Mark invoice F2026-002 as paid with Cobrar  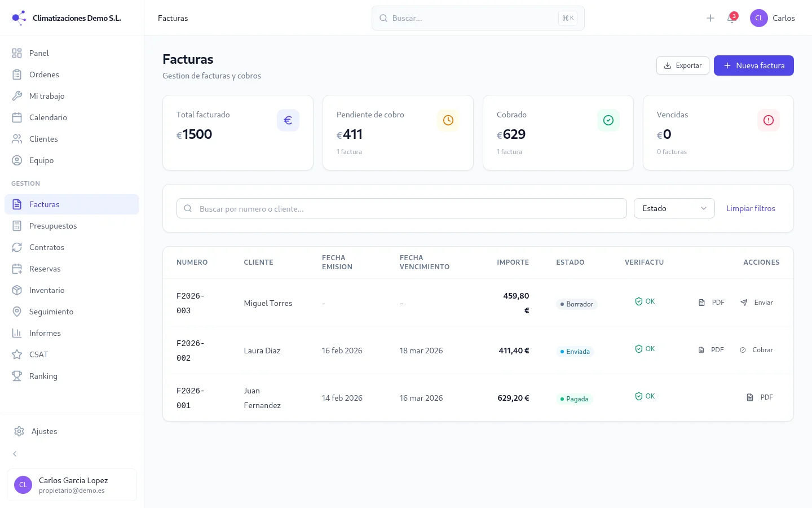pos(756,350)
